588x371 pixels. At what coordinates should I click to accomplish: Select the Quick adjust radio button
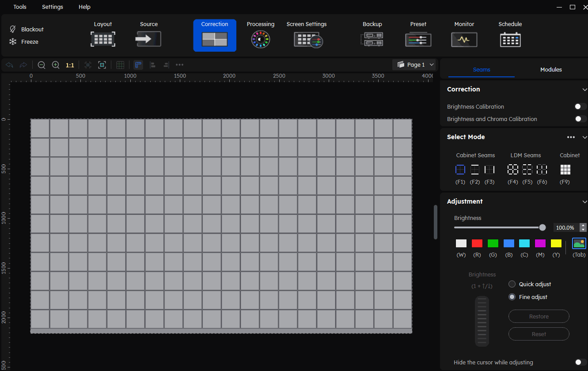[512, 284]
